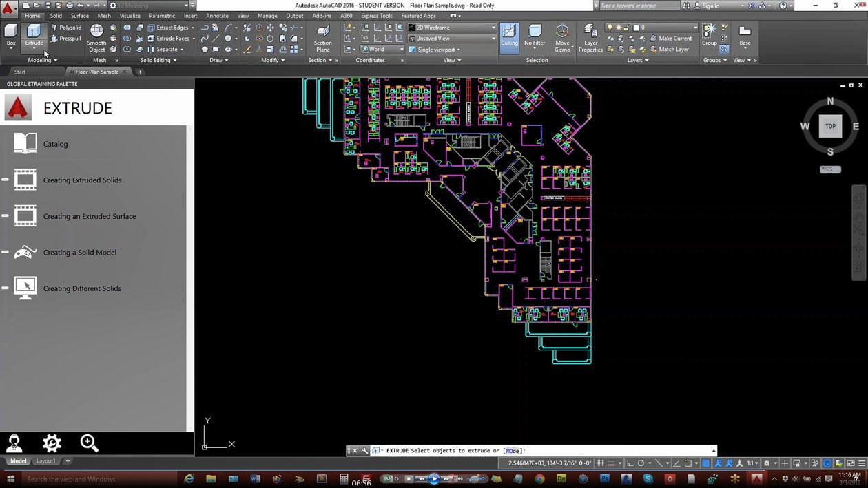Screen dimensions: 868x488
Task: Select the Extrude tool in Modeling panel
Action: tap(34, 36)
